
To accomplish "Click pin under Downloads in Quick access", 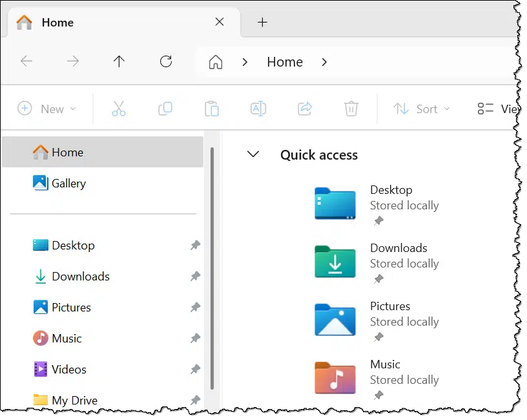I will (x=378, y=278).
